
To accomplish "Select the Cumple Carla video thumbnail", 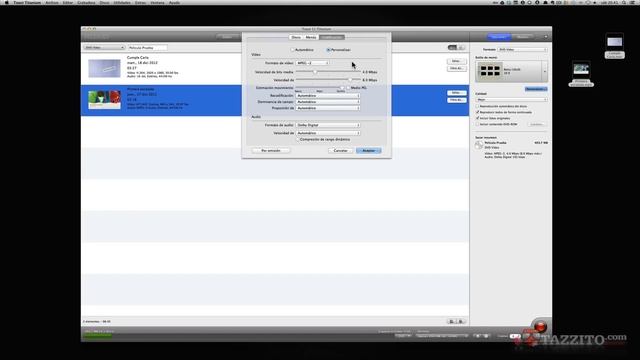I will 104,68.
